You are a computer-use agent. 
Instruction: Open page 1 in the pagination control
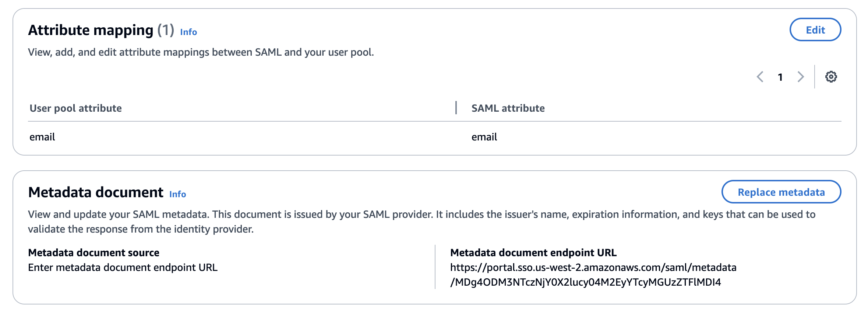tap(780, 77)
